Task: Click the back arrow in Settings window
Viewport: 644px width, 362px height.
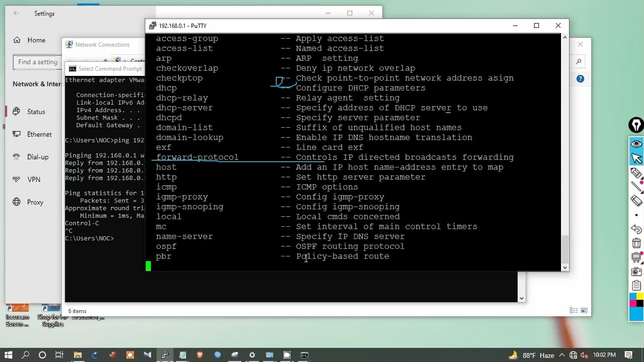Action: click(x=17, y=14)
